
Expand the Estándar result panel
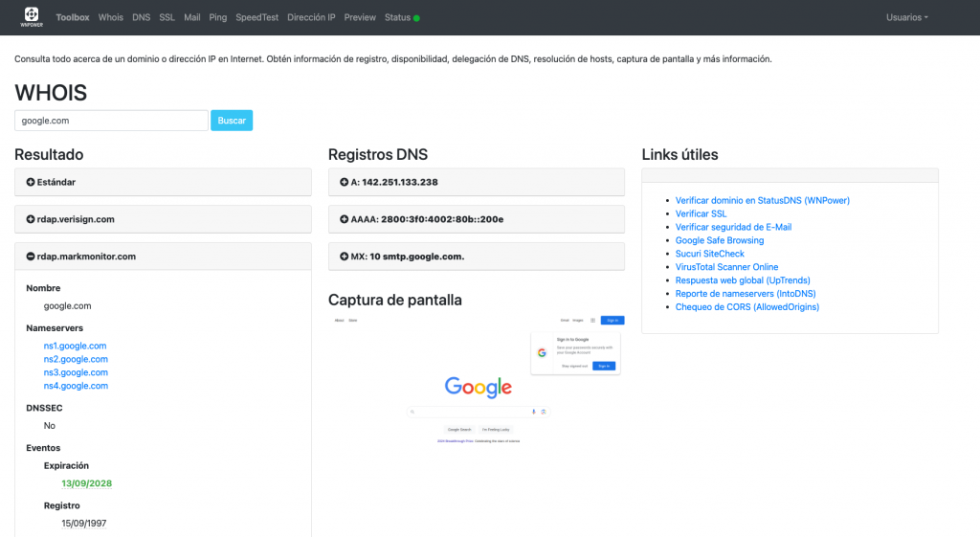163,182
